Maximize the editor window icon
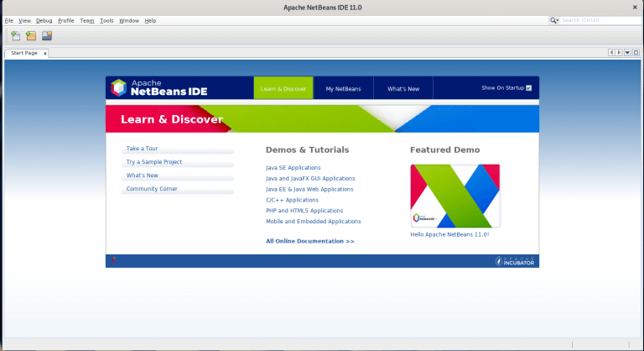 (x=636, y=53)
